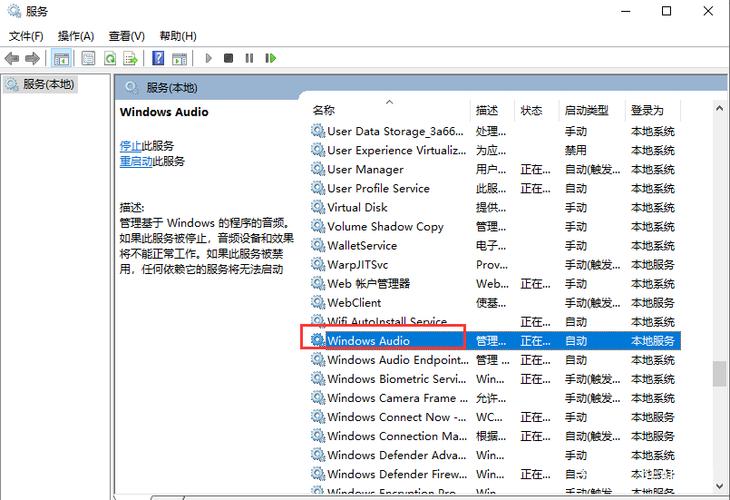Open the 文件(F) menu
730x500 pixels.
click(26, 36)
